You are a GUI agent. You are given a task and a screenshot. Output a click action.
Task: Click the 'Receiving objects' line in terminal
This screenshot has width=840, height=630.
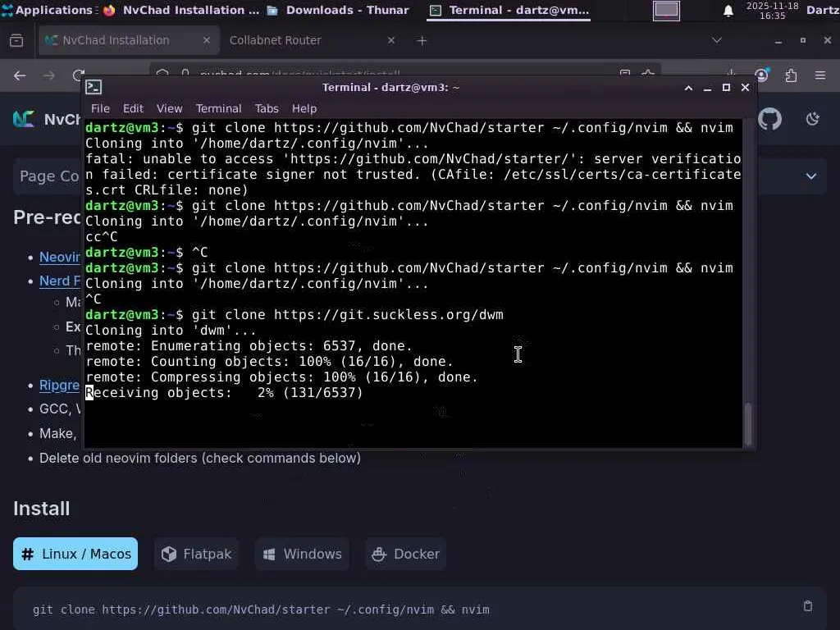pos(225,393)
